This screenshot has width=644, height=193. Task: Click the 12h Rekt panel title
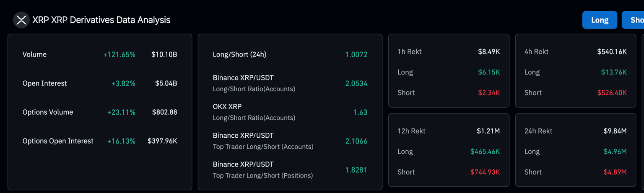(x=411, y=131)
